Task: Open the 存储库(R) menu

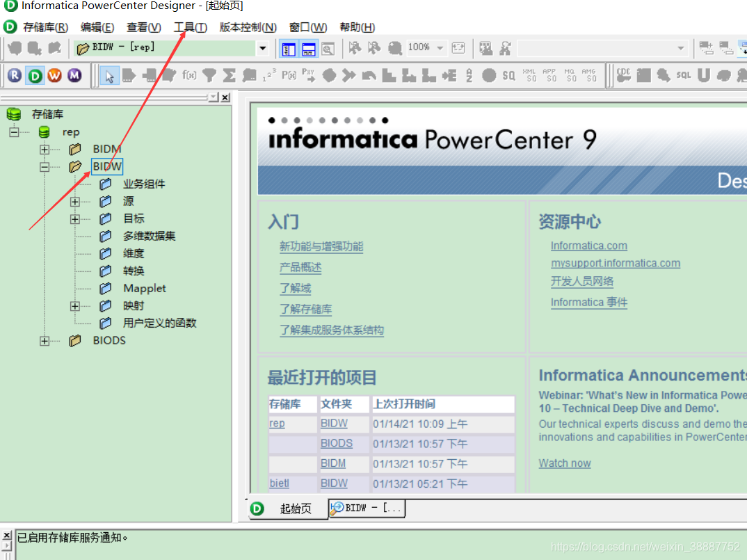Action: 45,27
